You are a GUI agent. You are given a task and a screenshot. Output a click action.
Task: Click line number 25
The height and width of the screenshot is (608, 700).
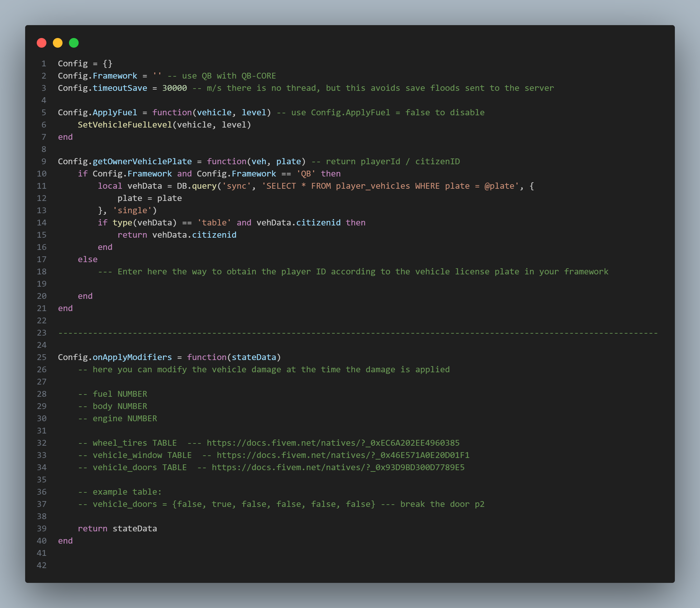(x=42, y=357)
